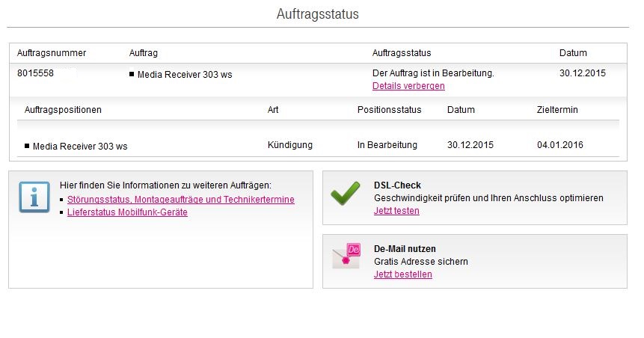Click the DSL-Check heading
The width and height of the screenshot is (644, 338).
[x=398, y=185]
